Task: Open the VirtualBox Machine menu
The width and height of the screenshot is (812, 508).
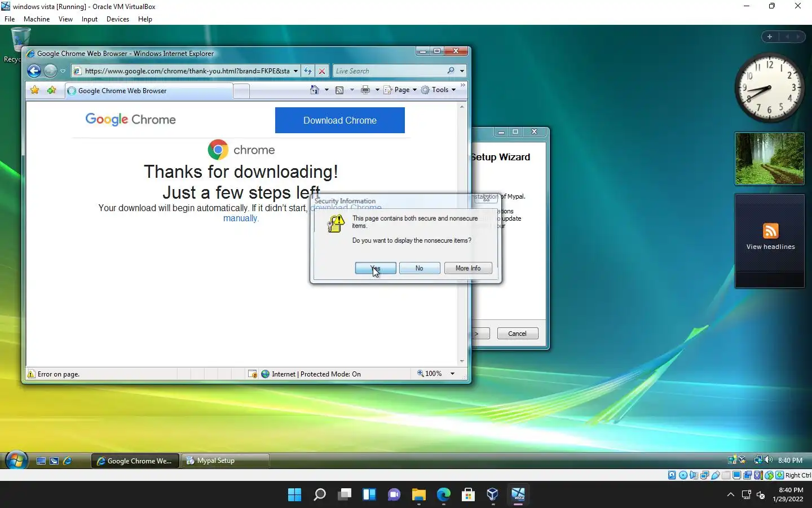Action: (x=37, y=19)
